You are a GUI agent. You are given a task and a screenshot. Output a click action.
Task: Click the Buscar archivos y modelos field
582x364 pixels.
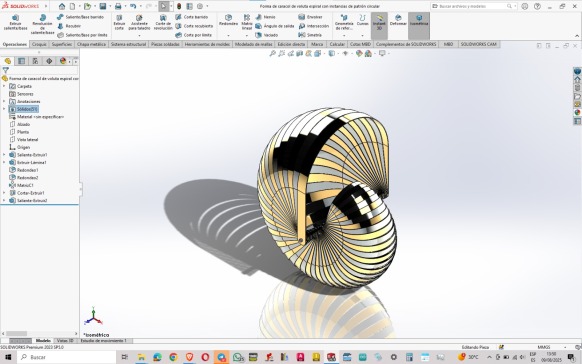coord(474,6)
